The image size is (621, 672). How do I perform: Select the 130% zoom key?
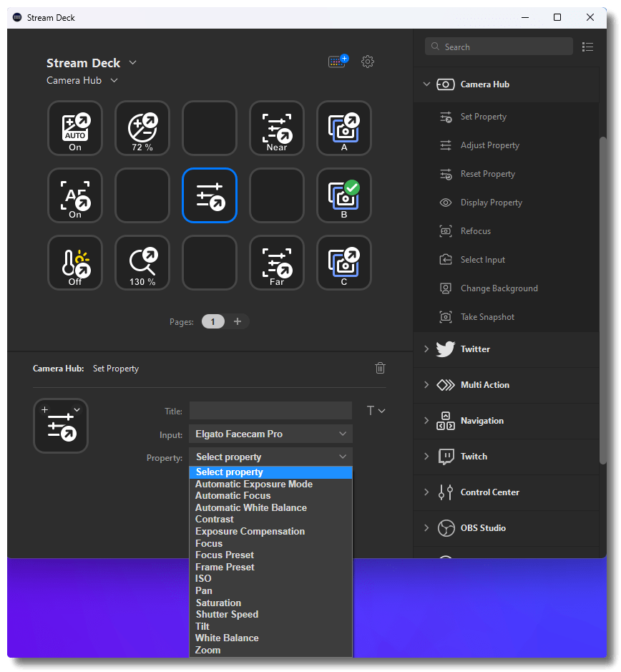tap(142, 263)
